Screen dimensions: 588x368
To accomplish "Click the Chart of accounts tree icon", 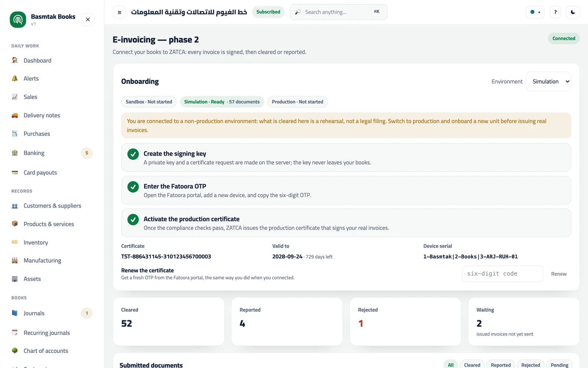I will click(15, 351).
